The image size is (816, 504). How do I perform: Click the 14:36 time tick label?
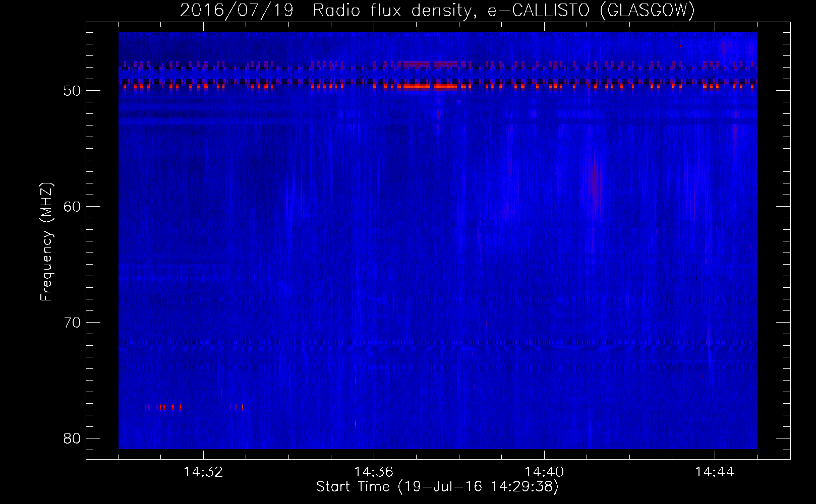pos(374,472)
